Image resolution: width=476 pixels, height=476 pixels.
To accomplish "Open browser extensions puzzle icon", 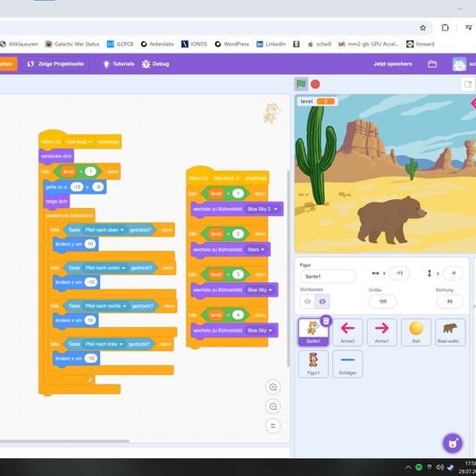I will click(445, 28).
